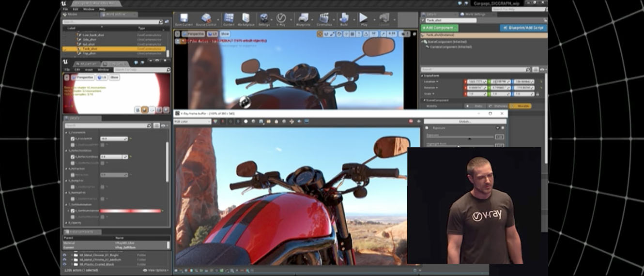Open the File menu in the main window
The image size is (644, 276).
click(x=65, y=9)
